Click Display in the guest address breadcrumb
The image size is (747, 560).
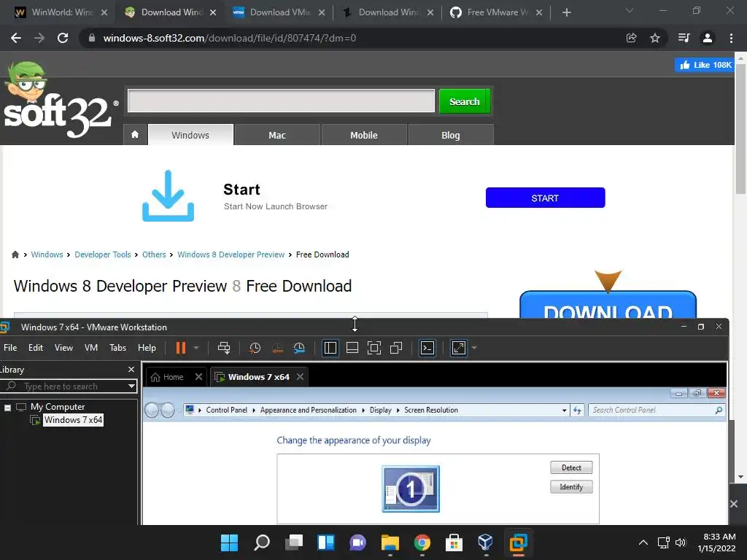coord(380,410)
